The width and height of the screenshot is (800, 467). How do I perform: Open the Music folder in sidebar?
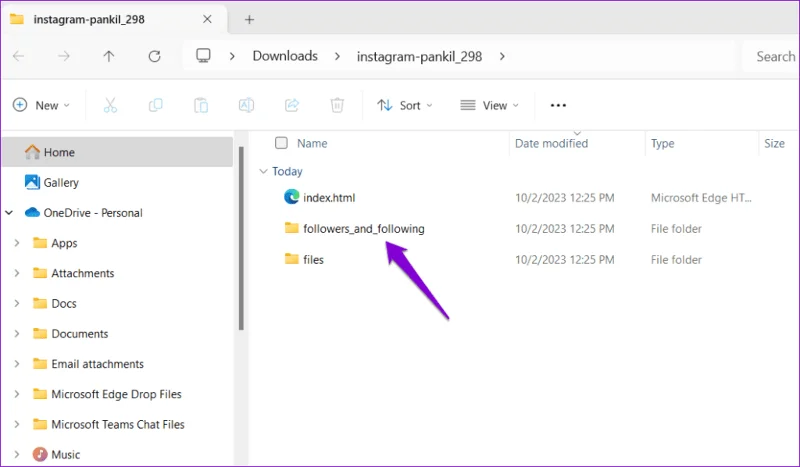click(65, 454)
